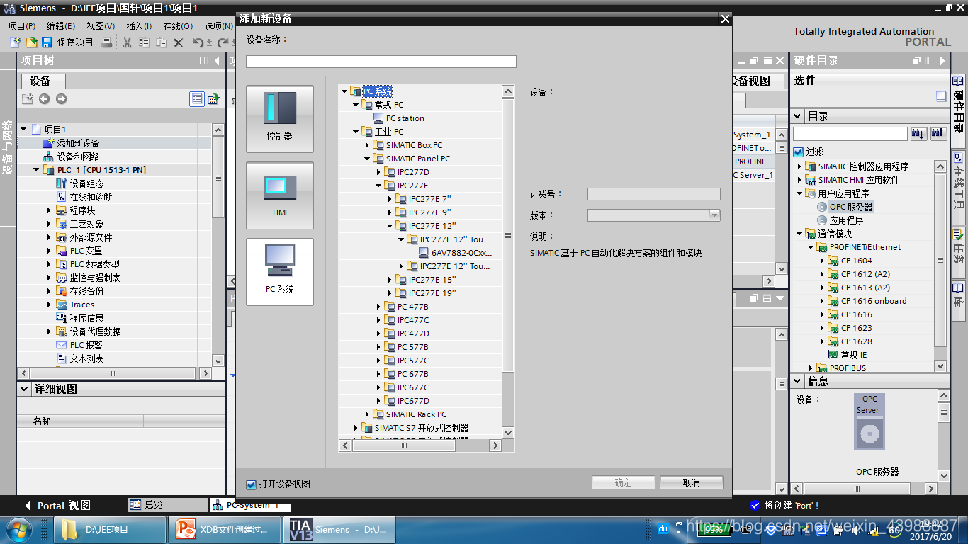Viewport: 968px width, 545px height.
Task: Click the Paste toolbar icon
Action: point(161,42)
